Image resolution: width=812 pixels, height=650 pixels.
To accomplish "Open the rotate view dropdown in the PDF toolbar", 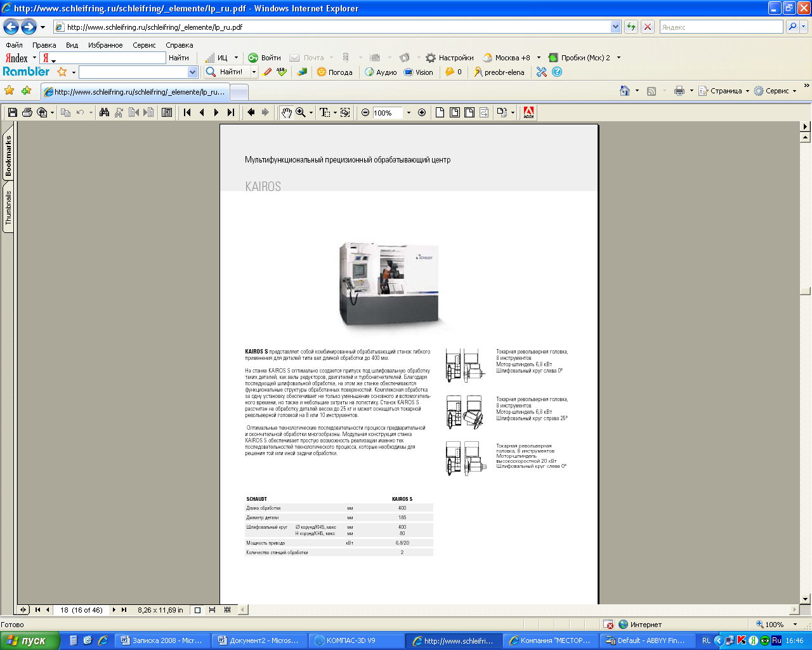I will pyautogui.click(x=513, y=113).
